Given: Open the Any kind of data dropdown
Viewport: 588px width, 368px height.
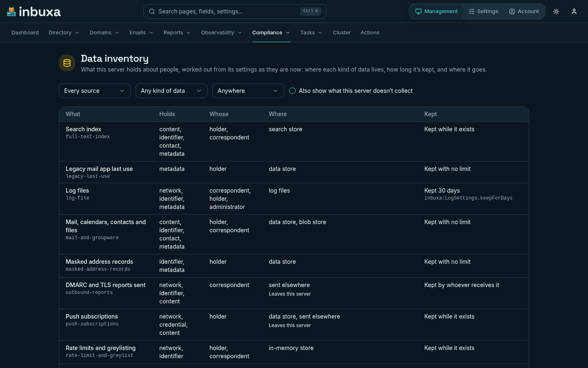Looking at the screenshot, I should [x=171, y=91].
